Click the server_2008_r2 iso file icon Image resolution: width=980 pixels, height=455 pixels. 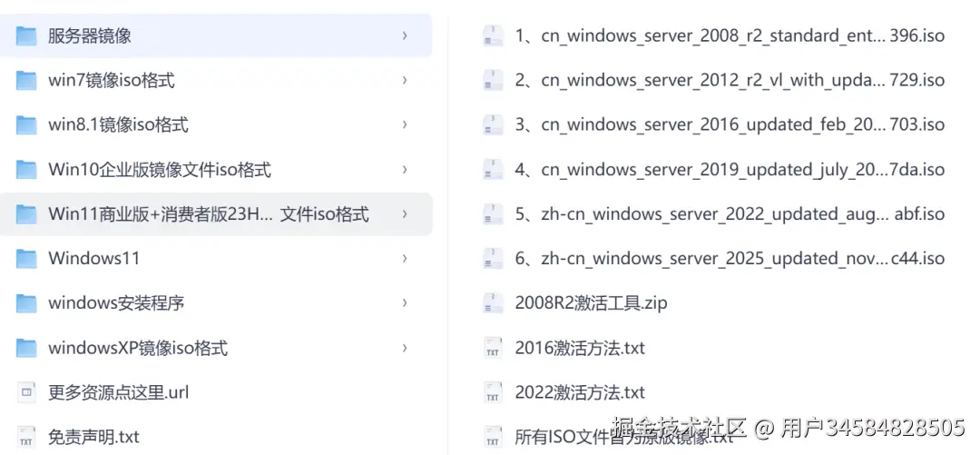click(x=493, y=35)
